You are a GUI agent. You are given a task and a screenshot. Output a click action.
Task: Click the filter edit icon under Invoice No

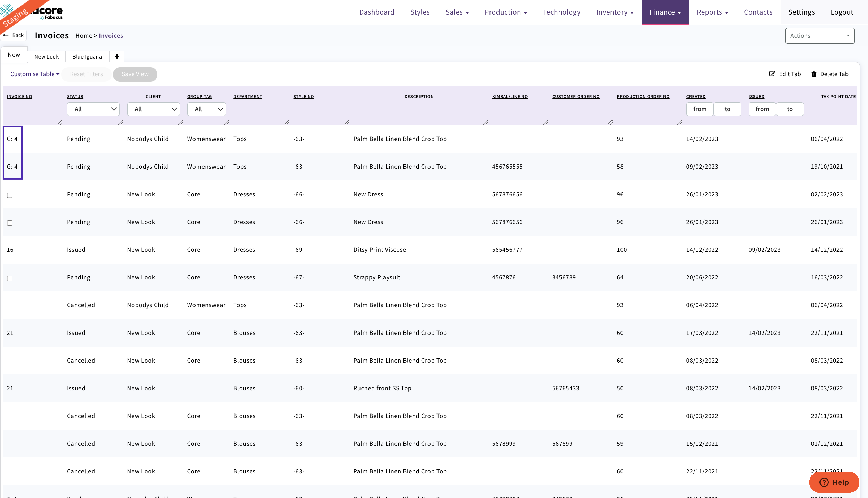[x=60, y=123]
